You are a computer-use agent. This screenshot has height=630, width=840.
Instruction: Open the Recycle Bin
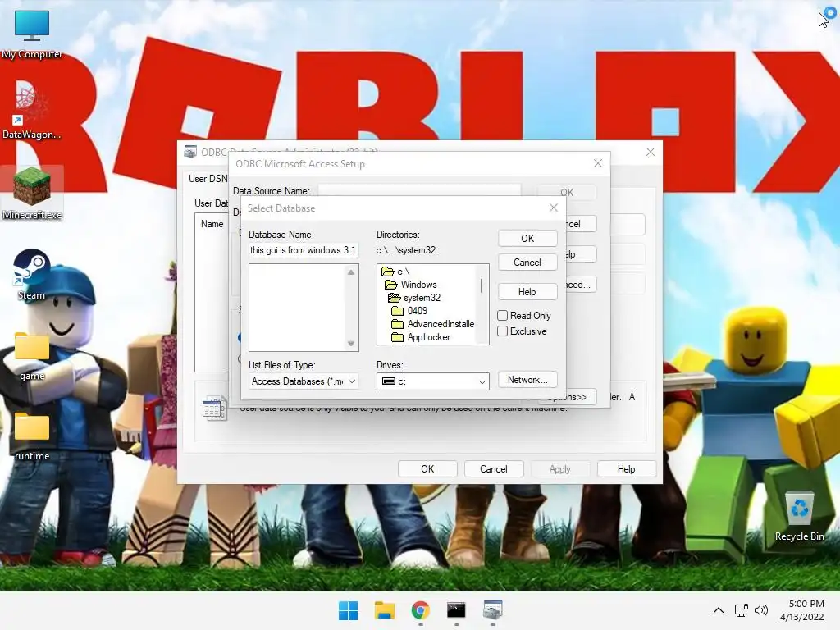pos(799,515)
